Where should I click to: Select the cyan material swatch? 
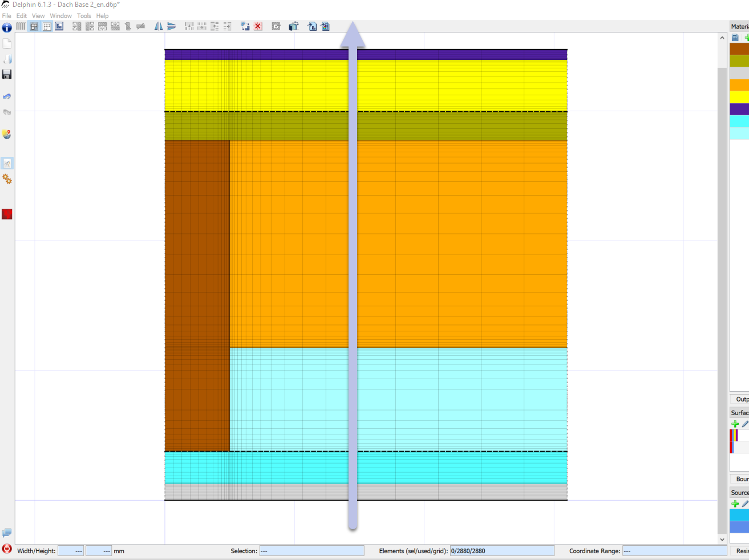pyautogui.click(x=739, y=121)
